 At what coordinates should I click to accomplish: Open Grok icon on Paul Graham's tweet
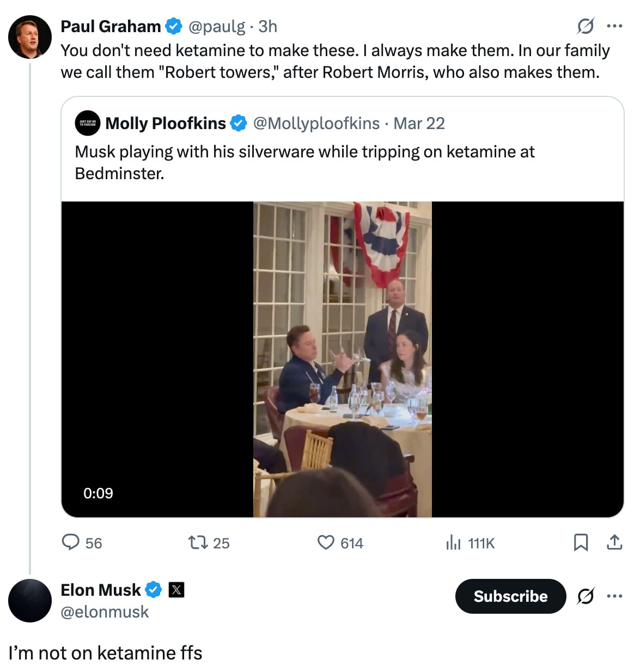(586, 26)
